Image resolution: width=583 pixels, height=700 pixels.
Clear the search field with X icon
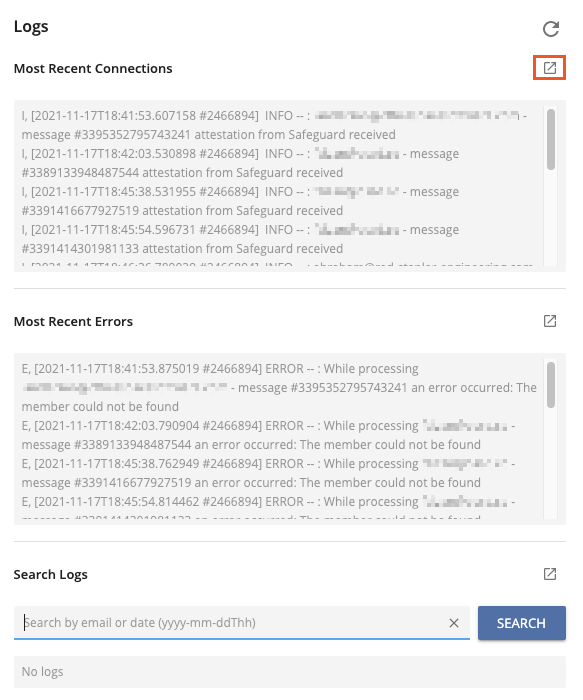454,623
